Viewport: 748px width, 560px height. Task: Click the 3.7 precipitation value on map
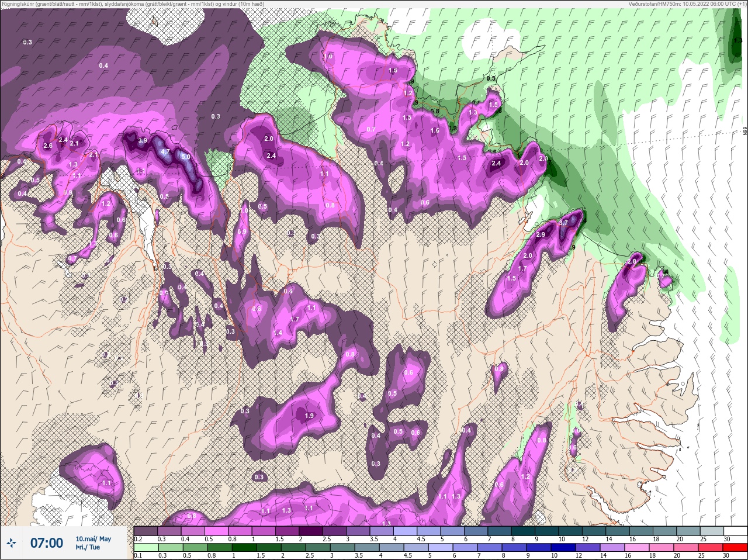[563, 223]
